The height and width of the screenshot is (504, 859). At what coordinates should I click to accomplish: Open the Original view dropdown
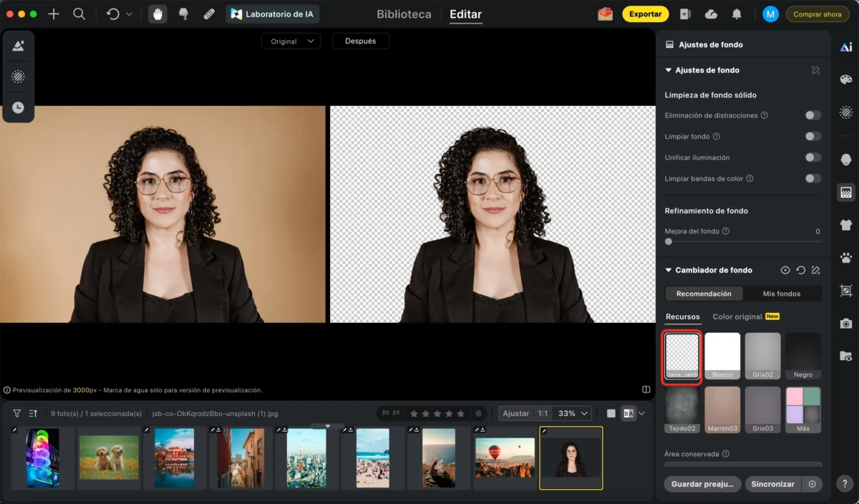[290, 42]
